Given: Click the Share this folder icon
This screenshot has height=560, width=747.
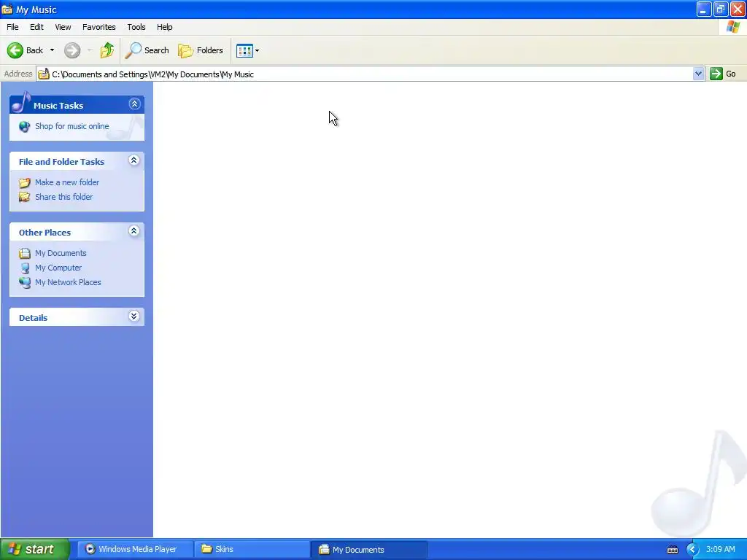Looking at the screenshot, I should pyautogui.click(x=24, y=197).
